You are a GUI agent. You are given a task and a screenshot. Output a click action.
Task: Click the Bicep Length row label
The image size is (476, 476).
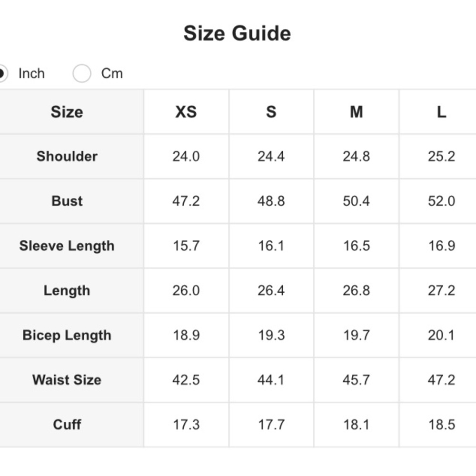[x=67, y=336]
